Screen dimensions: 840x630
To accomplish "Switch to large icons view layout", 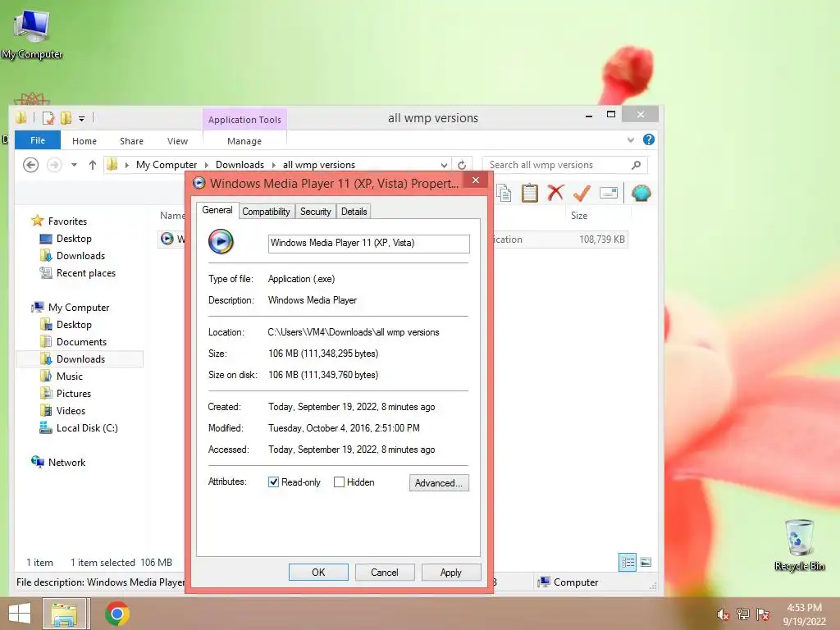I will click(646, 562).
